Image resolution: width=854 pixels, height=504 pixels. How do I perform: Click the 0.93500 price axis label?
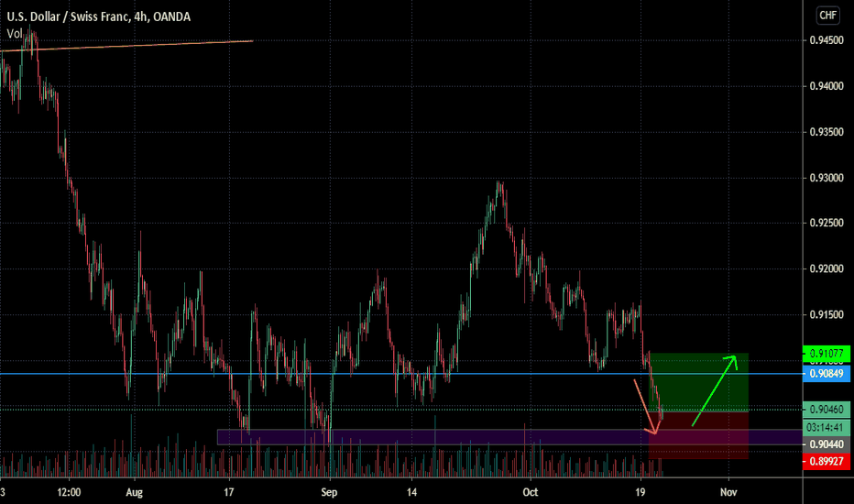pos(827,132)
